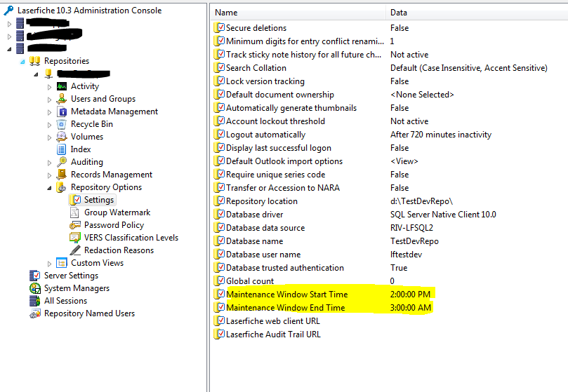This screenshot has width=568, height=392.
Task: Collapse the Repositories node
Action: 22,62
